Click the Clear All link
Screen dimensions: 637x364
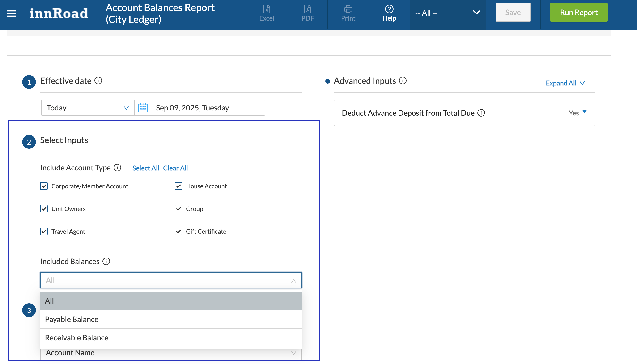175,168
